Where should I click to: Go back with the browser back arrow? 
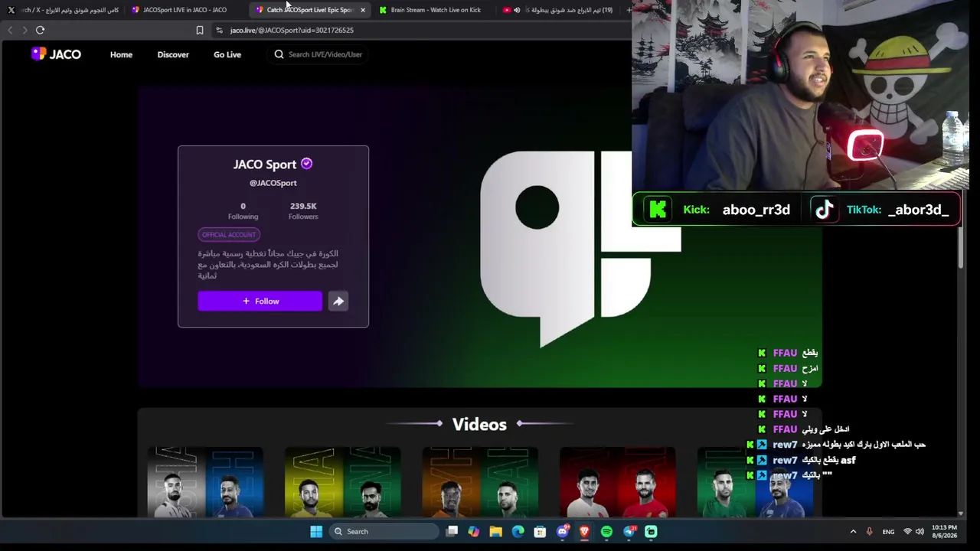(x=10, y=30)
